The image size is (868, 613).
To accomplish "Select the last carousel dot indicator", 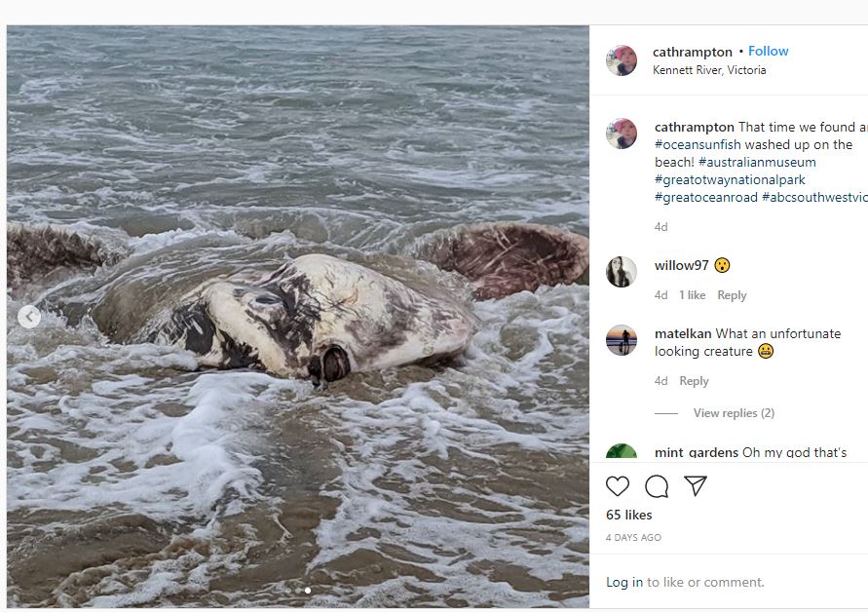I will 308,590.
